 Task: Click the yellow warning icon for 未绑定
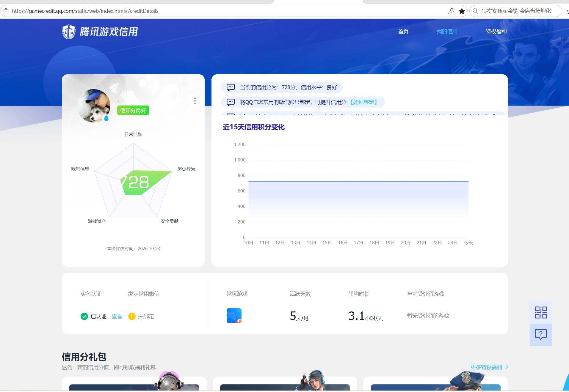pyautogui.click(x=132, y=316)
